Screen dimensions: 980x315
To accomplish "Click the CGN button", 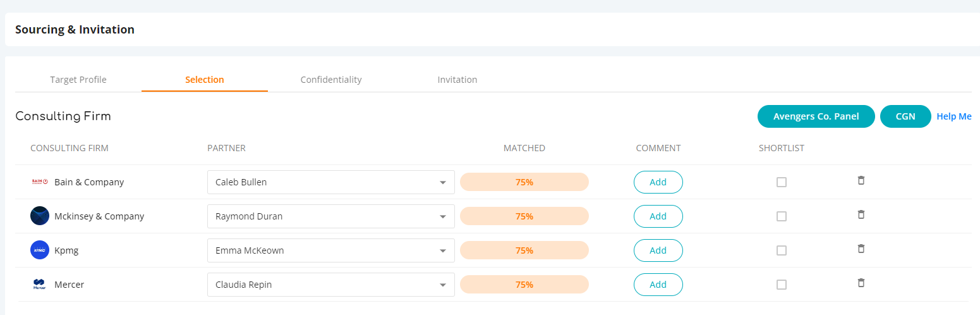I will pos(905,116).
